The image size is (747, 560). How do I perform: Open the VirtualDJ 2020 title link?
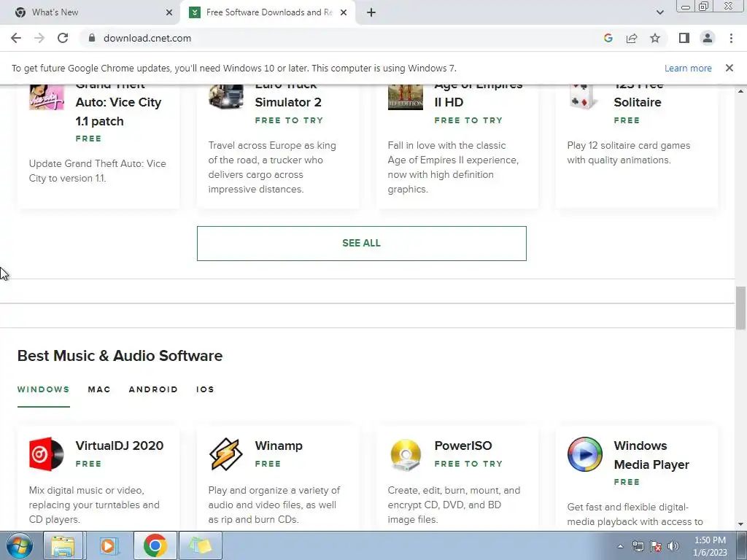[x=120, y=446]
